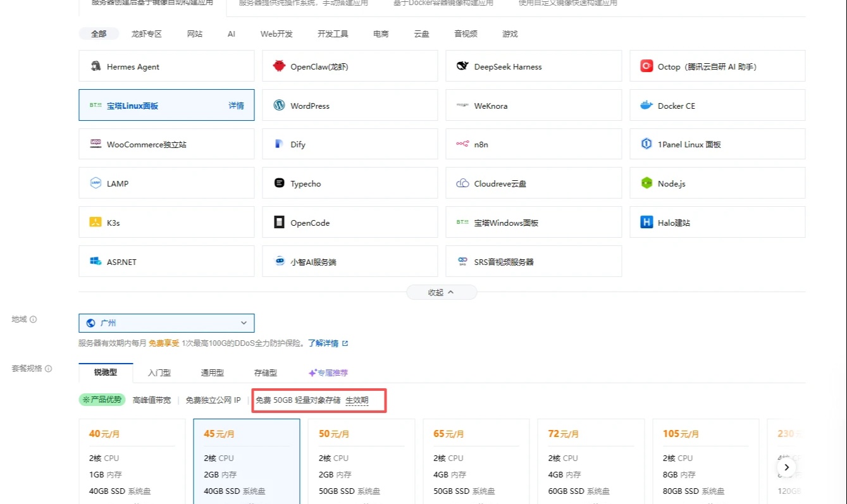Click the 产品优势 green badge

click(x=102, y=400)
